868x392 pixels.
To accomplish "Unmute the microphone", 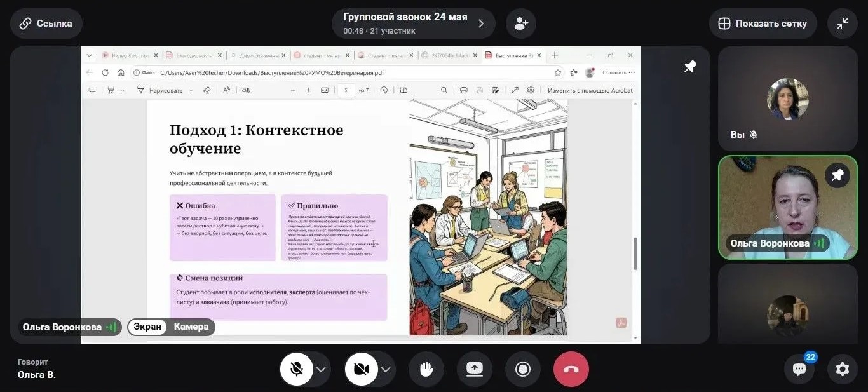I will click(296, 369).
